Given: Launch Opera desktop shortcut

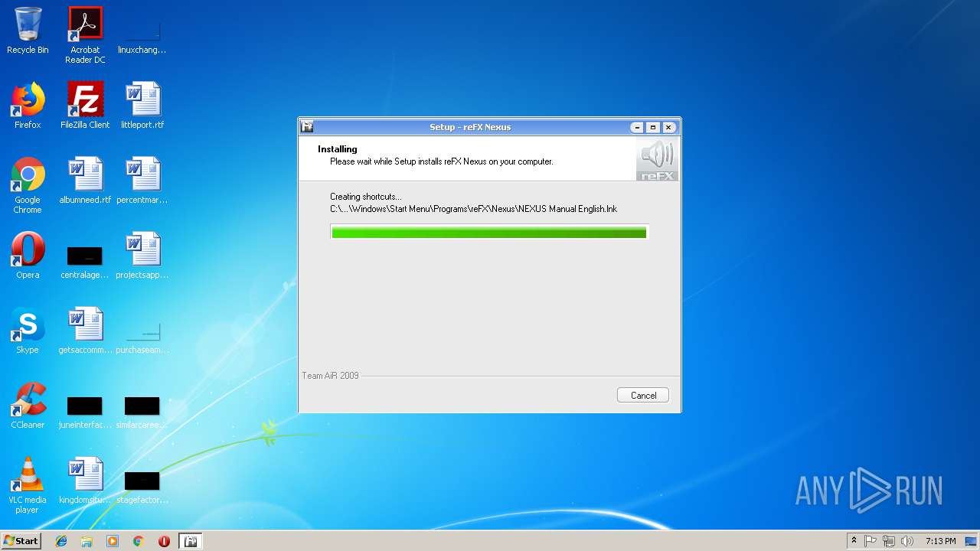Looking at the screenshot, I should pos(28,256).
